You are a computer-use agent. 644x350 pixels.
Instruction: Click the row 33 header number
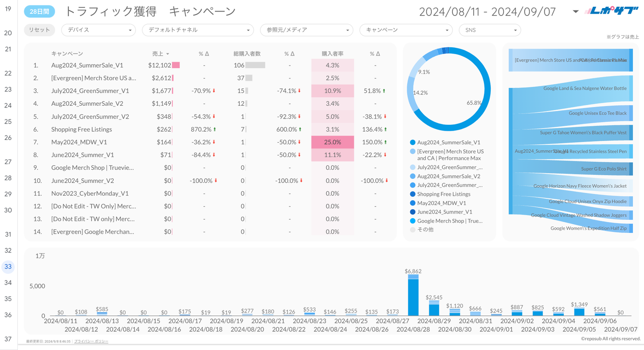[8, 267]
